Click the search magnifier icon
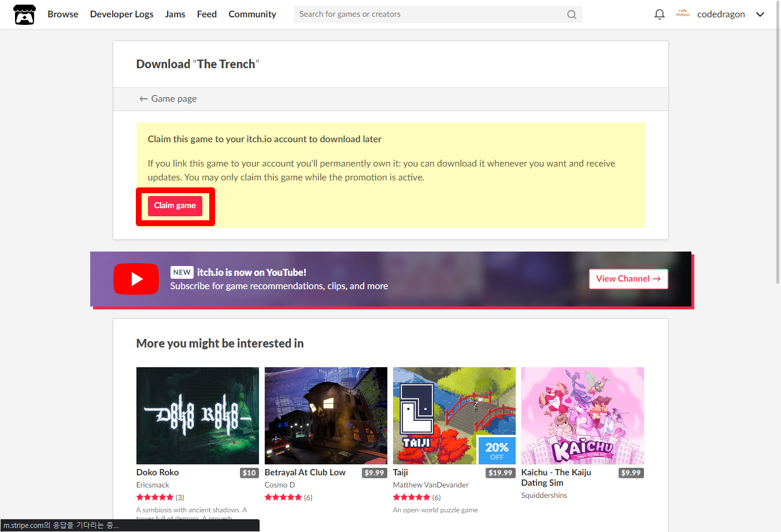The height and width of the screenshot is (532, 781). click(571, 14)
